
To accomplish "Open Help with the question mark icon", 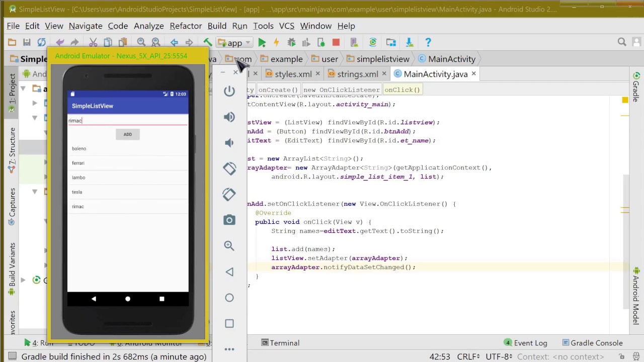I will (x=428, y=43).
